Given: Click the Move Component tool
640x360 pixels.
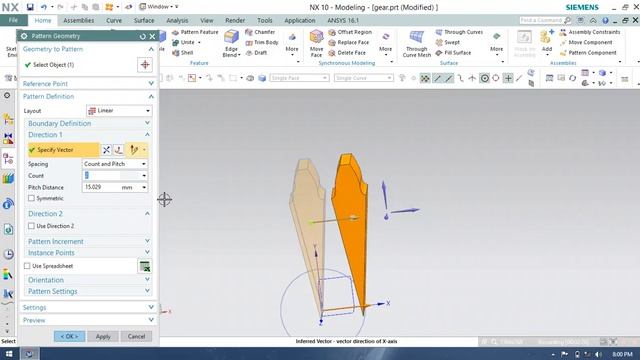Looking at the screenshot, I should pyautogui.click(x=586, y=42).
